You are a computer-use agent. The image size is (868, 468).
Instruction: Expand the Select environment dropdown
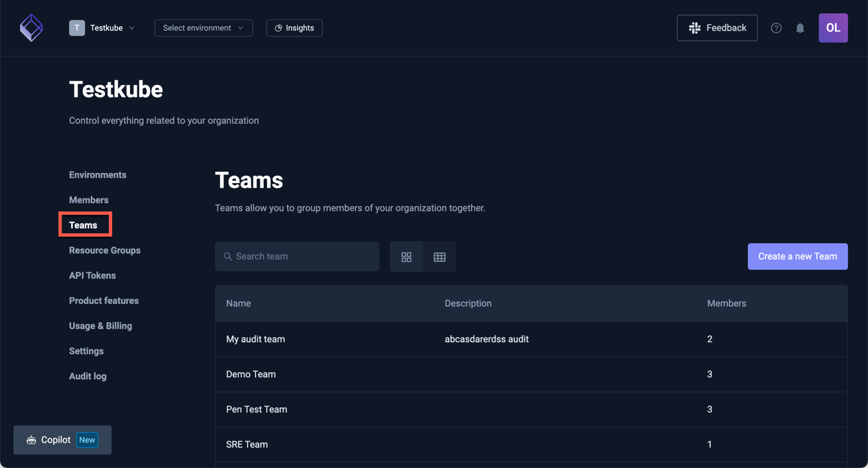tap(203, 28)
